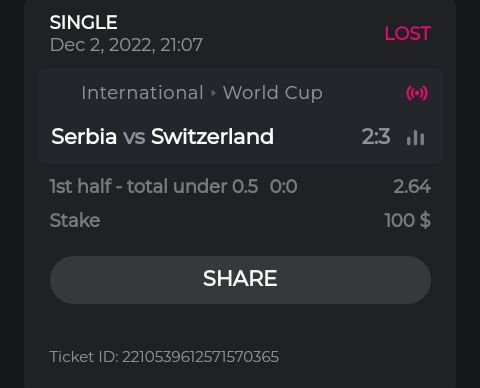This screenshot has width=480, height=388.
Task: Click the Ticket ID label text
Action: [x=84, y=357]
